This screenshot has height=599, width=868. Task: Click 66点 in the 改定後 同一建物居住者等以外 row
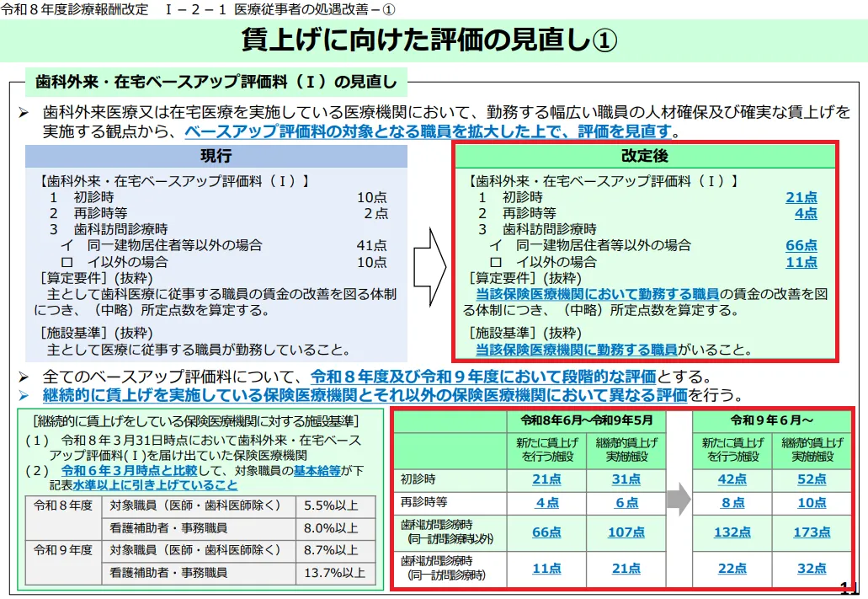point(801,245)
